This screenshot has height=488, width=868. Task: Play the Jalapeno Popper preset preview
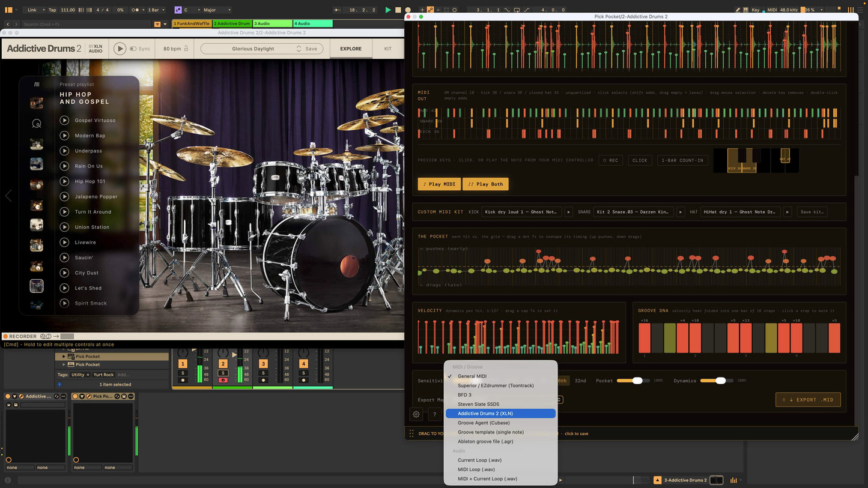coord(64,196)
